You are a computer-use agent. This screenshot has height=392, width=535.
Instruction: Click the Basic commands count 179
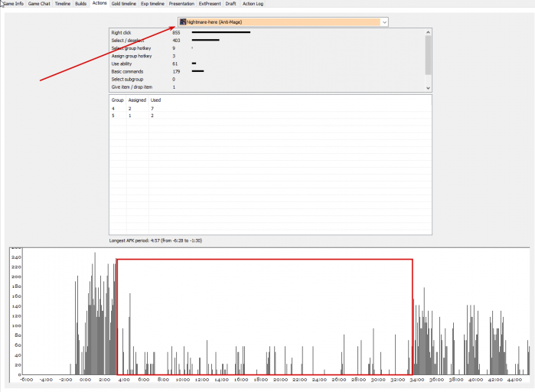(x=176, y=72)
